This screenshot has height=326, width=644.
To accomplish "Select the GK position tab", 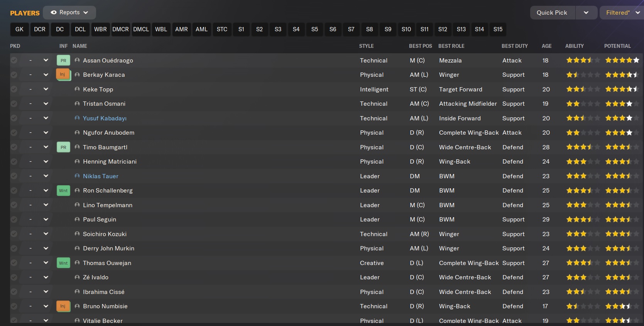I will click(19, 29).
